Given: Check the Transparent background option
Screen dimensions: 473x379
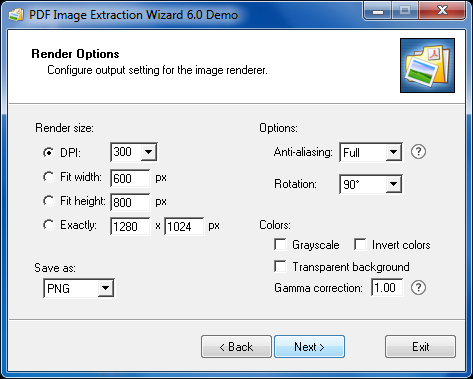Looking at the screenshot, I should point(280,266).
